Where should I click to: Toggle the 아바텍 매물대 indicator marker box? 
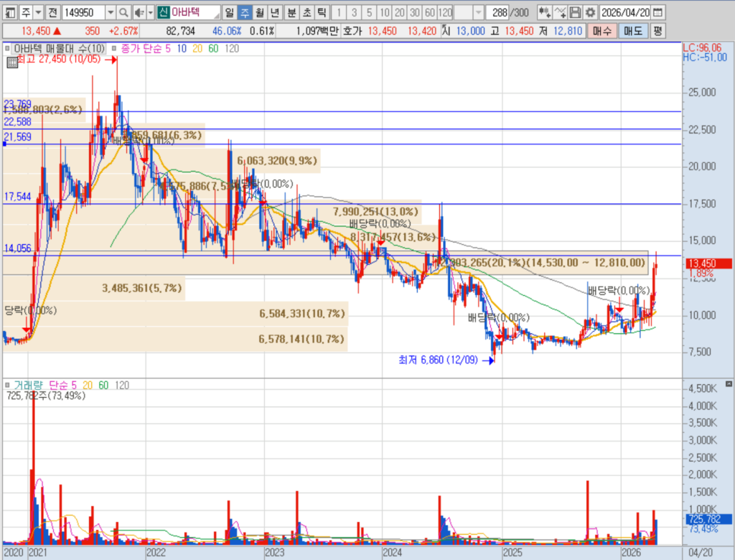click(7, 48)
